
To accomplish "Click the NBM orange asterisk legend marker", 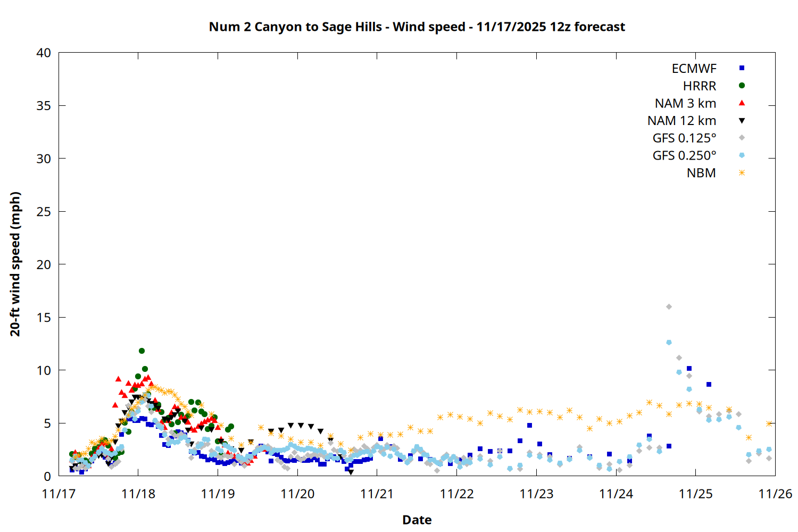I will [x=742, y=173].
